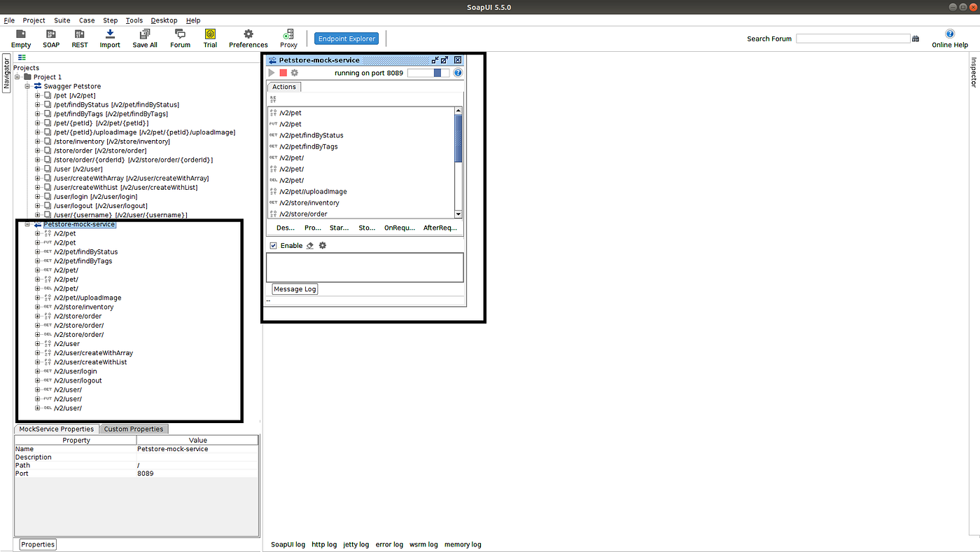Click the Trial toolbar icon
Image resolution: width=980 pixels, height=552 pixels.
pyautogui.click(x=210, y=34)
